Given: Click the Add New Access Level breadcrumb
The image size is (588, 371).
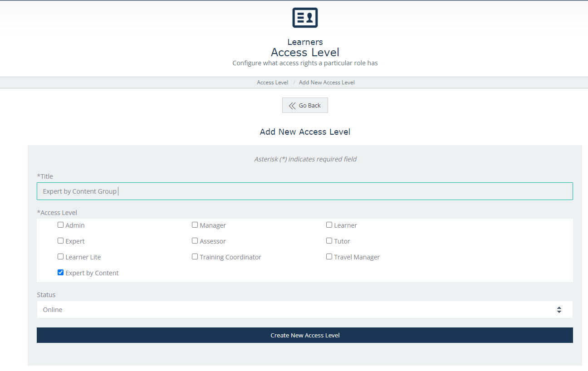Looking at the screenshot, I should [327, 83].
